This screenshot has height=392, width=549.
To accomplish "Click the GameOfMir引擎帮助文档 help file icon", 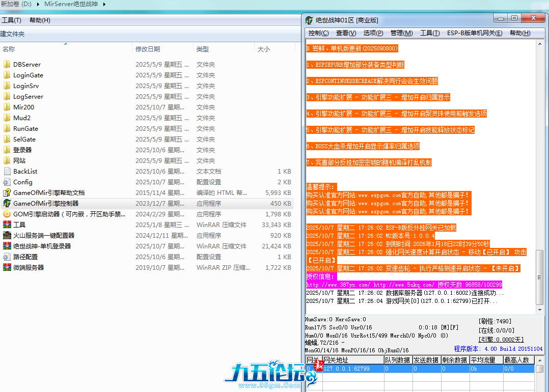I will click(x=7, y=192).
